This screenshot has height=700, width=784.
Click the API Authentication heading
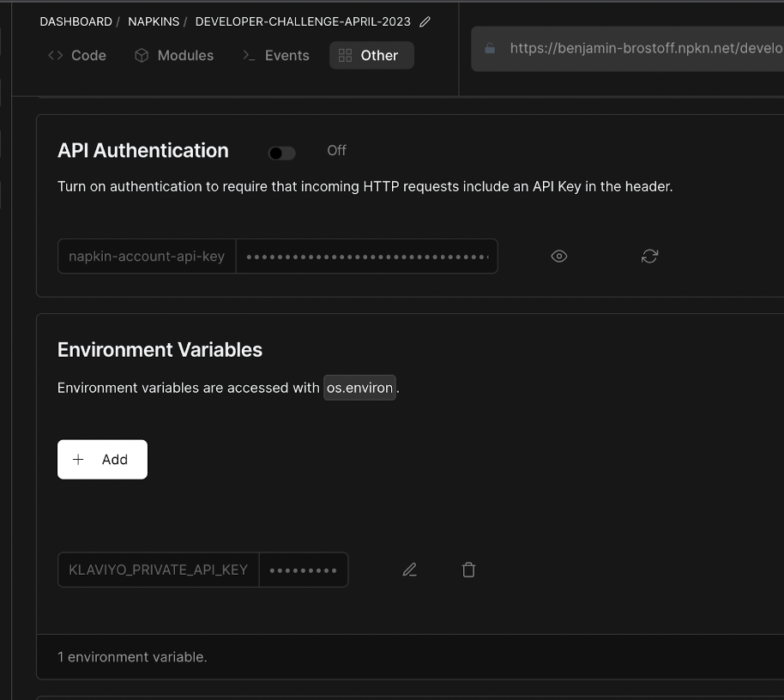(143, 150)
